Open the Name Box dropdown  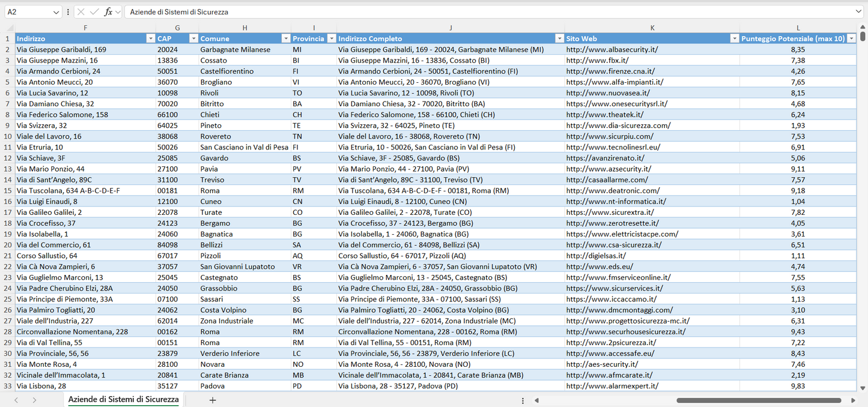pos(56,12)
